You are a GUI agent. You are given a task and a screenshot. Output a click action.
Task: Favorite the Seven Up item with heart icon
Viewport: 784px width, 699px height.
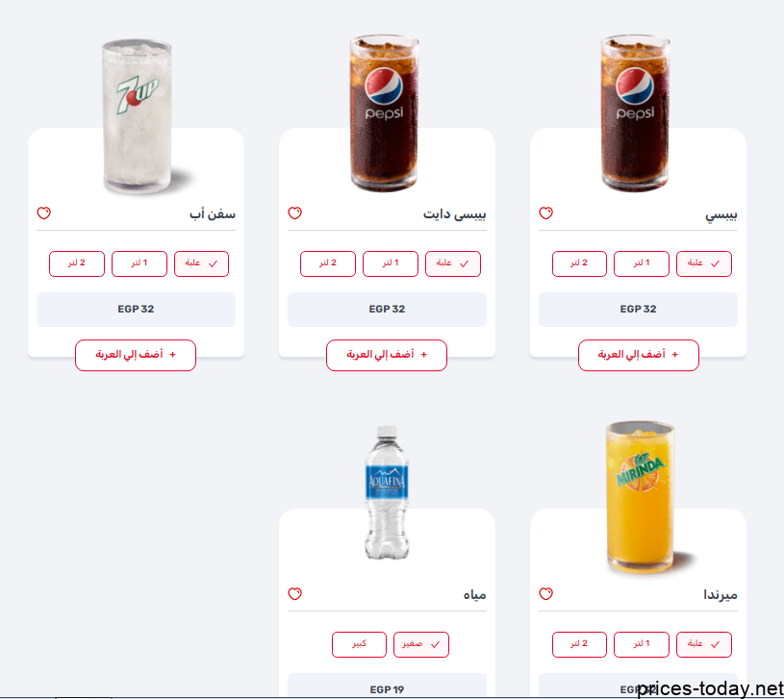(x=44, y=213)
